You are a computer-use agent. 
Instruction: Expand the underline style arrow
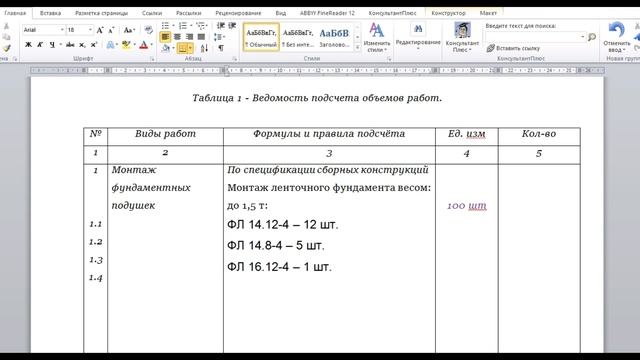click(61, 44)
